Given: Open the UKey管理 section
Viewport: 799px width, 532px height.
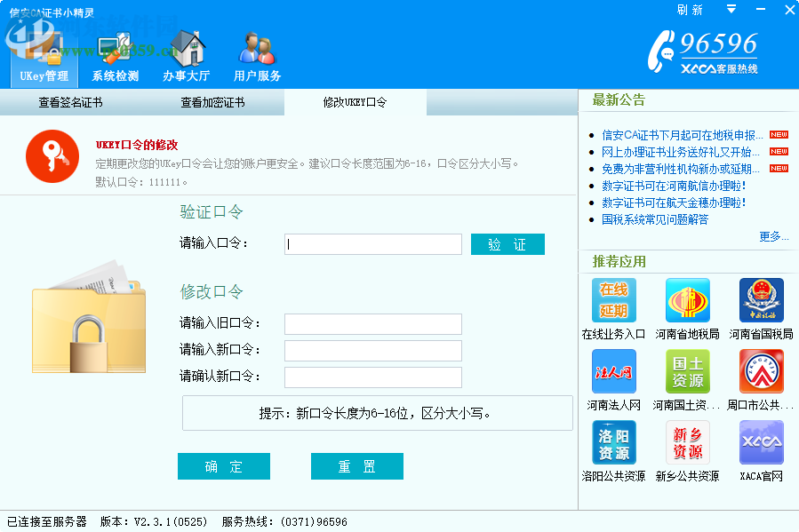Looking at the screenshot, I should tap(44, 58).
